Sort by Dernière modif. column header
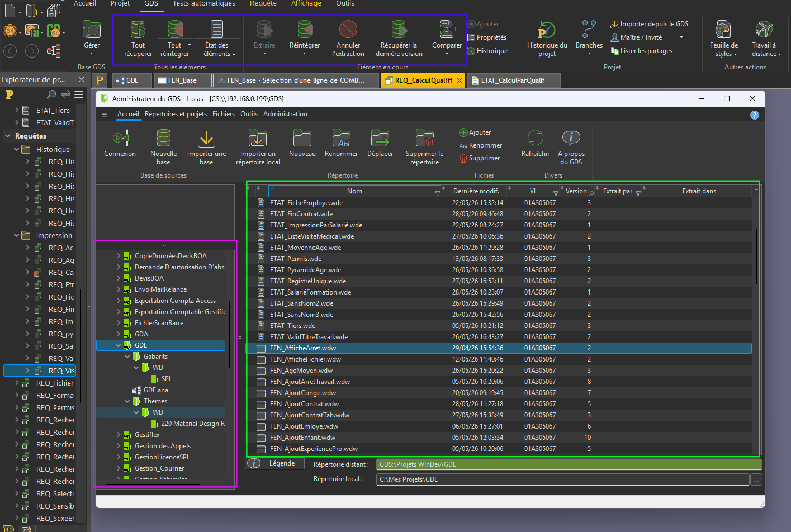 pyautogui.click(x=476, y=191)
